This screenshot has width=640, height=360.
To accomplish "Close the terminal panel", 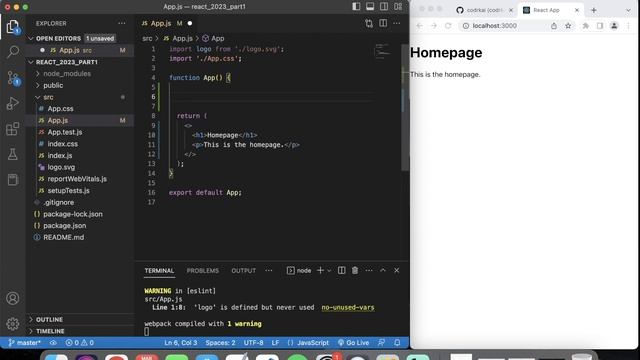I will (397, 270).
